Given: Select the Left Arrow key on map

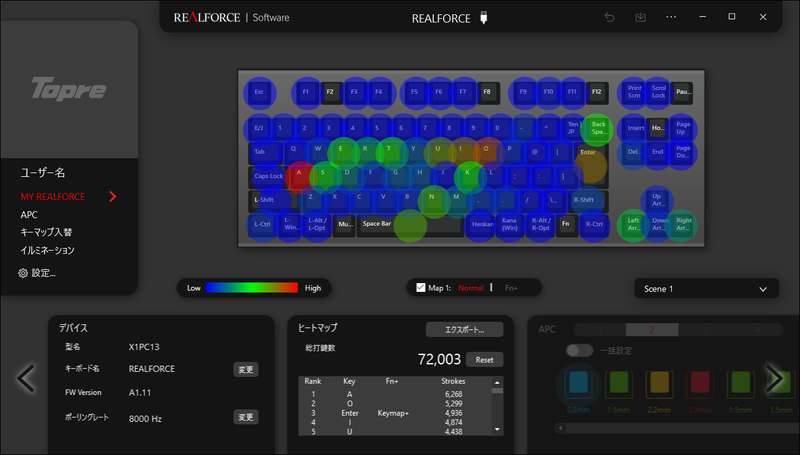Looking at the screenshot, I should pyautogui.click(x=633, y=224).
